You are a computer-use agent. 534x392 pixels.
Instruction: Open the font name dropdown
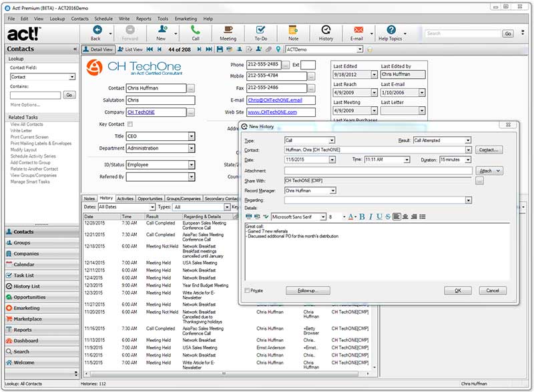pos(323,217)
